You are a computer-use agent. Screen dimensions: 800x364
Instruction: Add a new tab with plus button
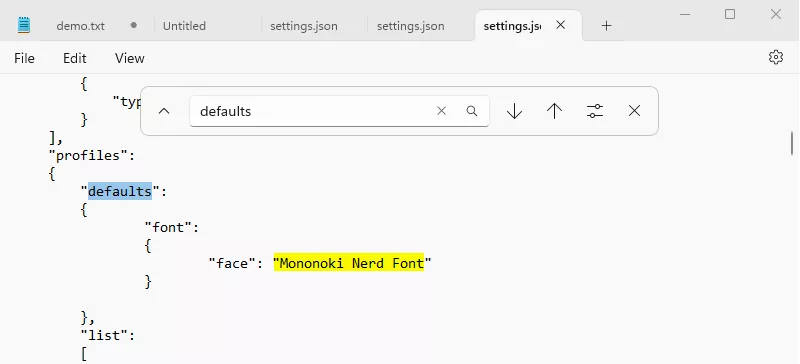click(x=606, y=26)
